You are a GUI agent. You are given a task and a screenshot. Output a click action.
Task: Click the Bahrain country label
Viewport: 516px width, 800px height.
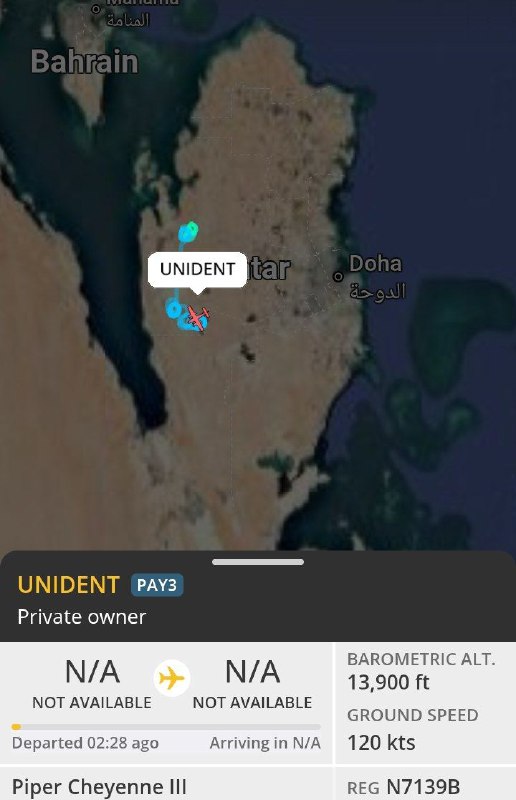[x=85, y=62]
